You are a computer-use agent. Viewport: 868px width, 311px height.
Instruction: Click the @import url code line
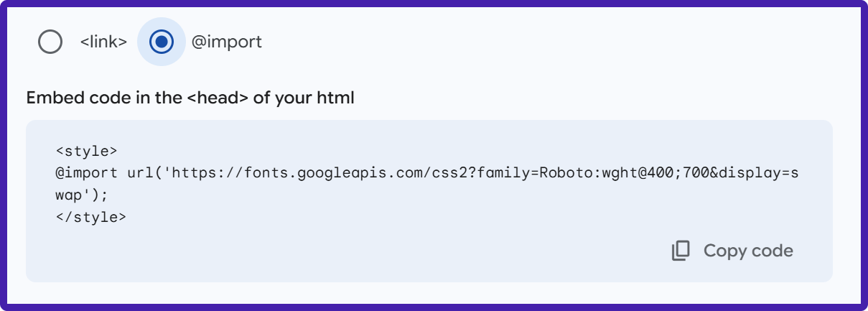[427, 173]
